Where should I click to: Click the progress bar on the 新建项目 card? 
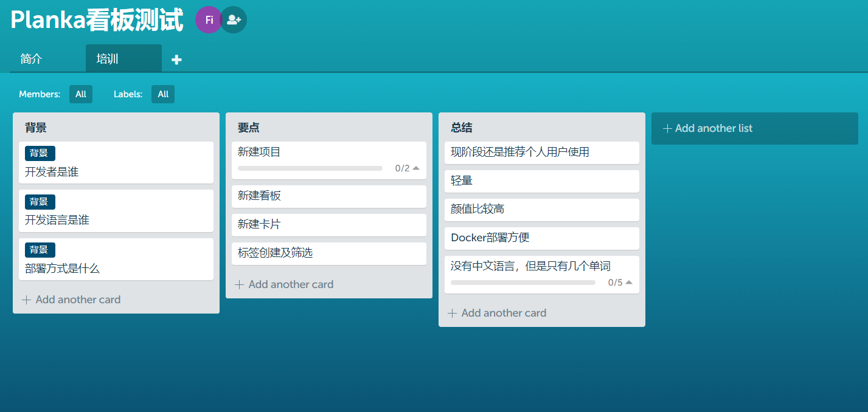310,168
